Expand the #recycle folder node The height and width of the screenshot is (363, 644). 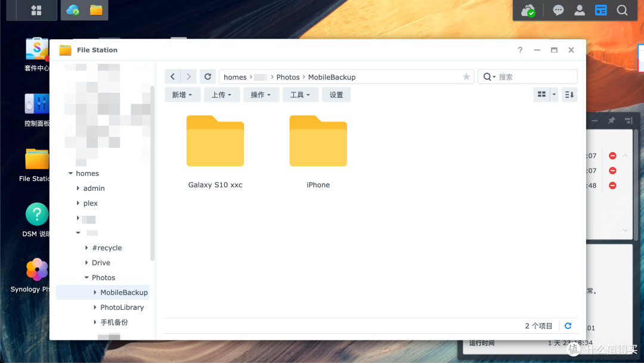click(86, 247)
